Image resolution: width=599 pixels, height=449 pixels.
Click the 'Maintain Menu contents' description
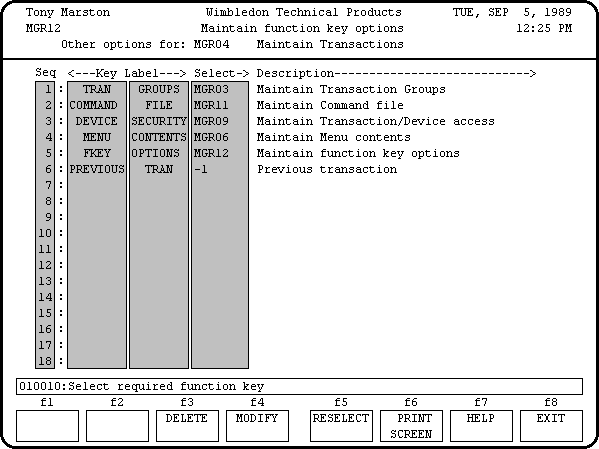[x=333, y=137]
